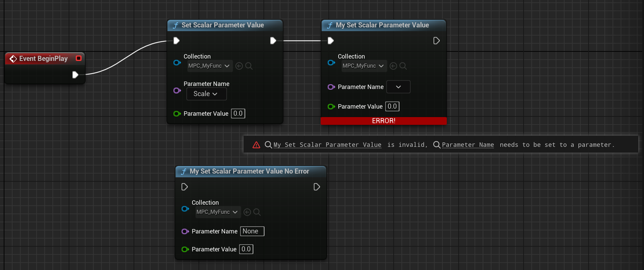This screenshot has width=644, height=270.
Task: Open the Scale parameter name dropdown
Action: pos(206,94)
